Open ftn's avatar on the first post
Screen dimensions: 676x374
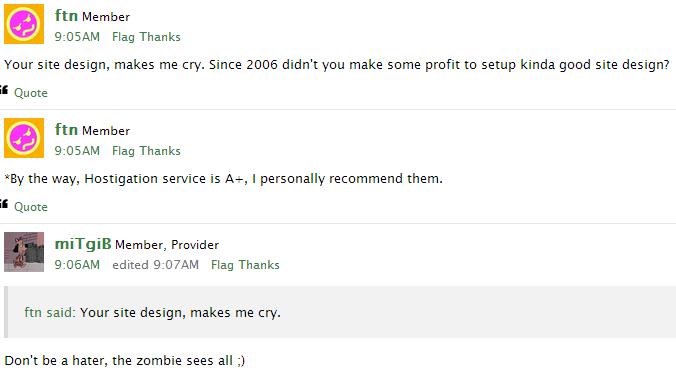tap(24, 24)
